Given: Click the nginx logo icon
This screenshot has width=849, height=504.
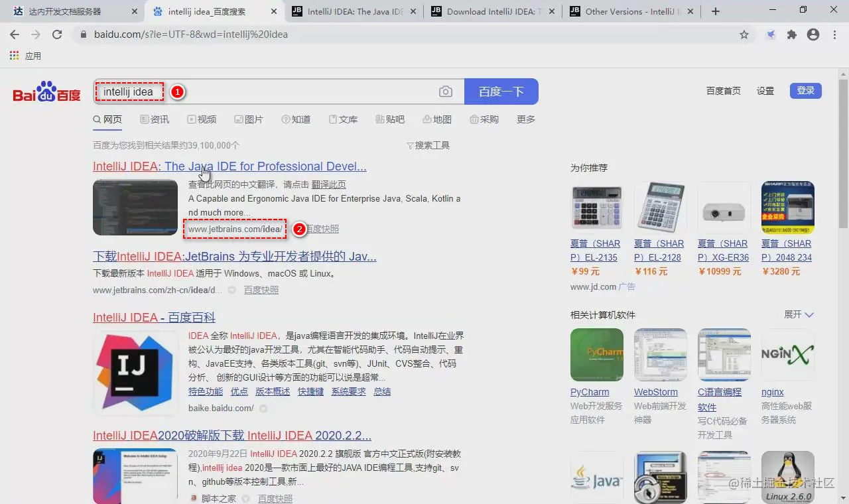Looking at the screenshot, I should [788, 355].
